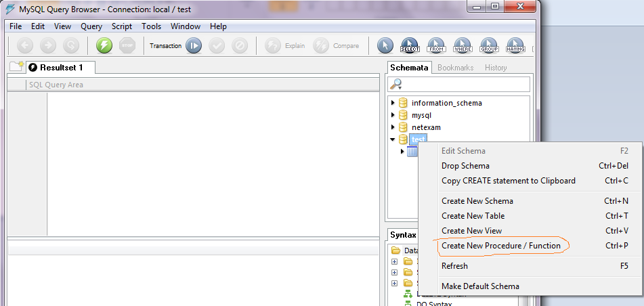Screen dimensions: 644x306
Task: Collapse the test schema node
Action: [393, 139]
